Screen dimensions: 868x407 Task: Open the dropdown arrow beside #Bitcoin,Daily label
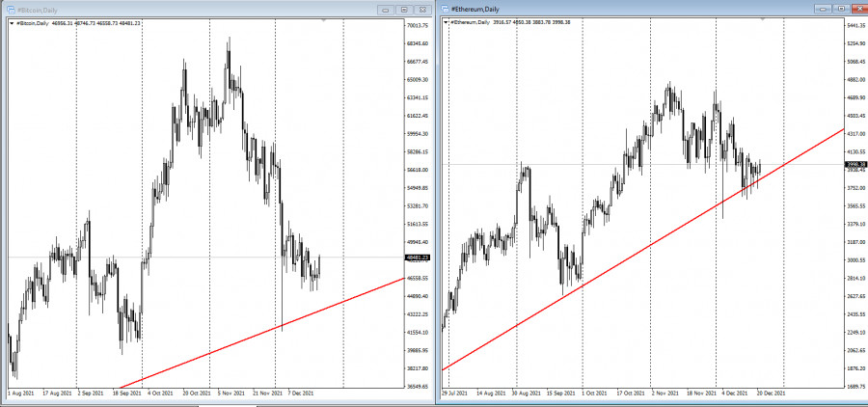pos(12,23)
